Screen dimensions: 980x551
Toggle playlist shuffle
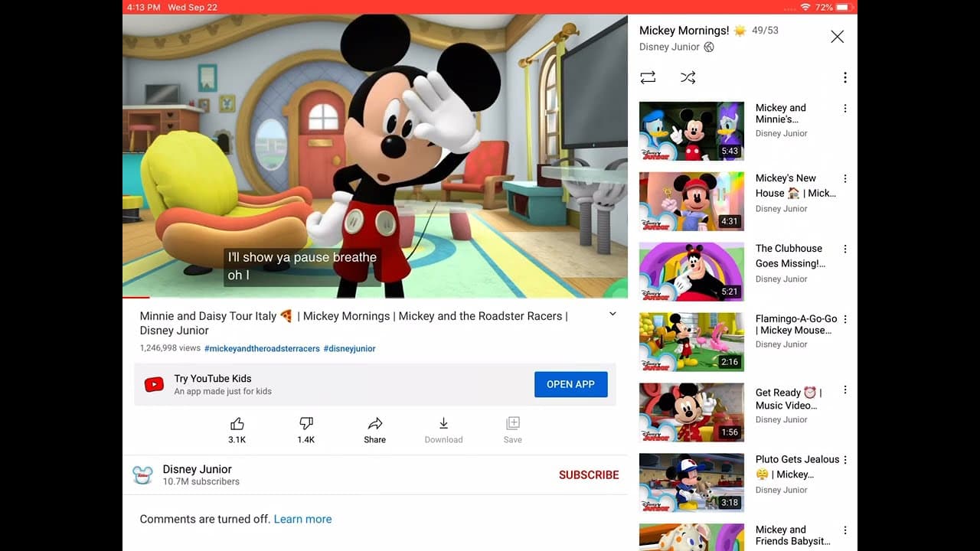tap(688, 77)
